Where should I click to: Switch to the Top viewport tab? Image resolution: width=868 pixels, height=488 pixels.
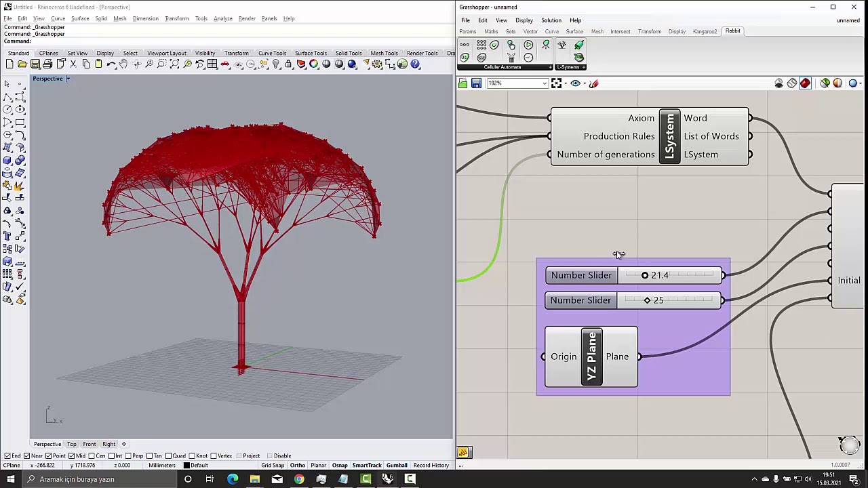pos(71,445)
